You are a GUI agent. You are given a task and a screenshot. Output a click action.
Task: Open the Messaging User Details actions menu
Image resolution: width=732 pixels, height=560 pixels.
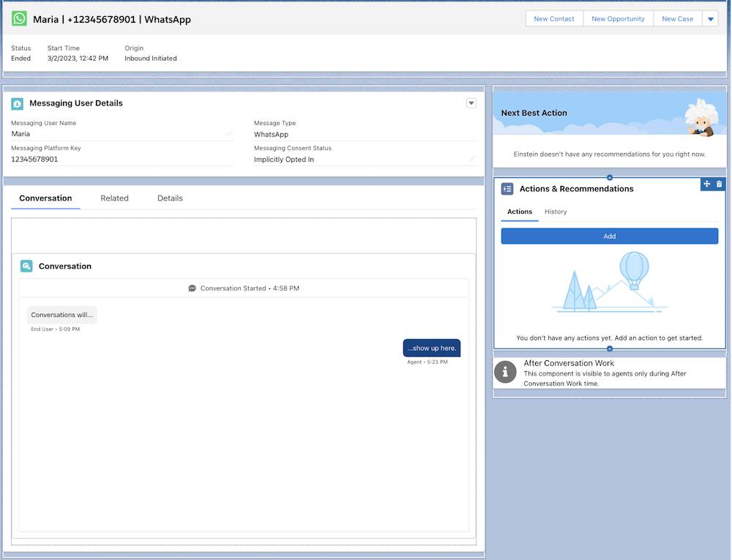pos(471,102)
